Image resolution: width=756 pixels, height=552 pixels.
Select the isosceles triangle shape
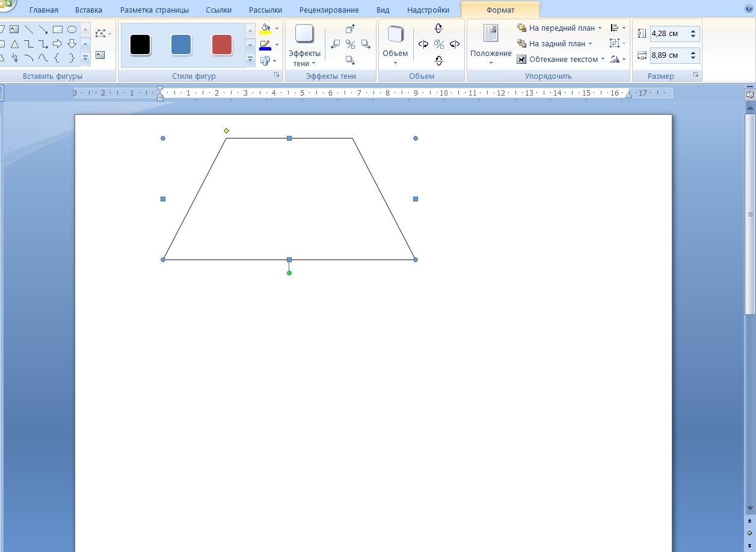pos(14,44)
